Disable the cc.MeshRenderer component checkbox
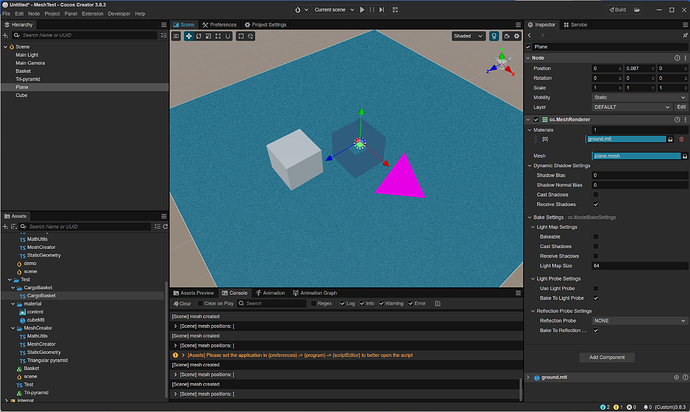The image size is (690, 412). click(x=536, y=120)
